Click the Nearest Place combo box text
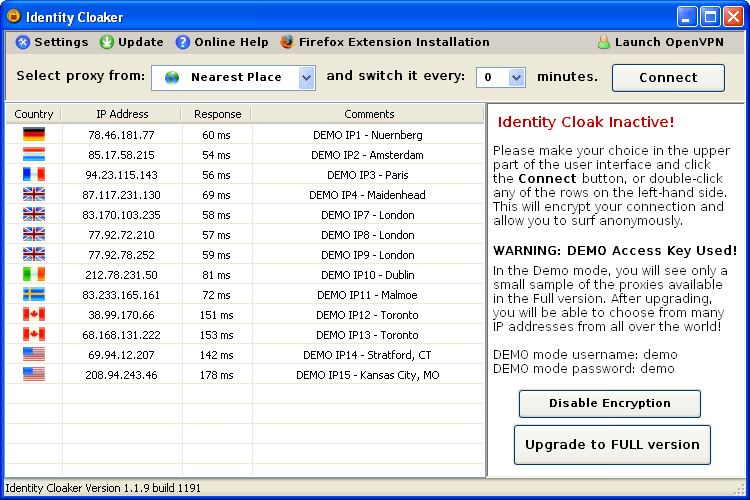750x500 pixels. pos(236,78)
